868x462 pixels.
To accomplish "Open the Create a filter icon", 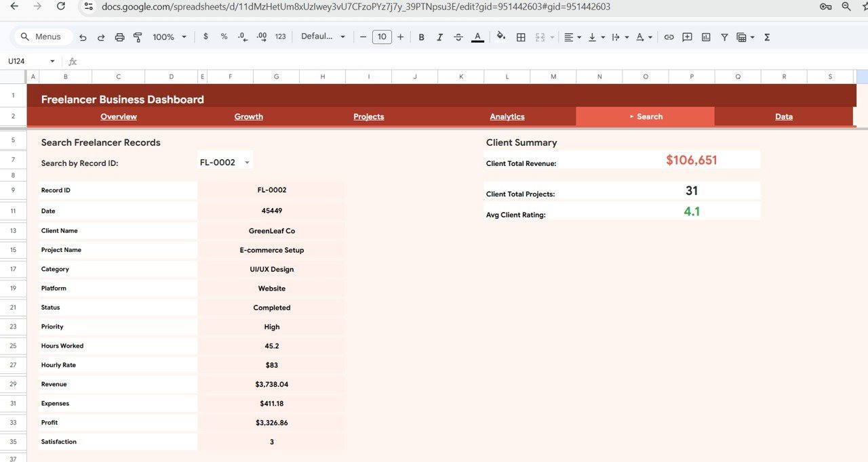I will click(724, 37).
